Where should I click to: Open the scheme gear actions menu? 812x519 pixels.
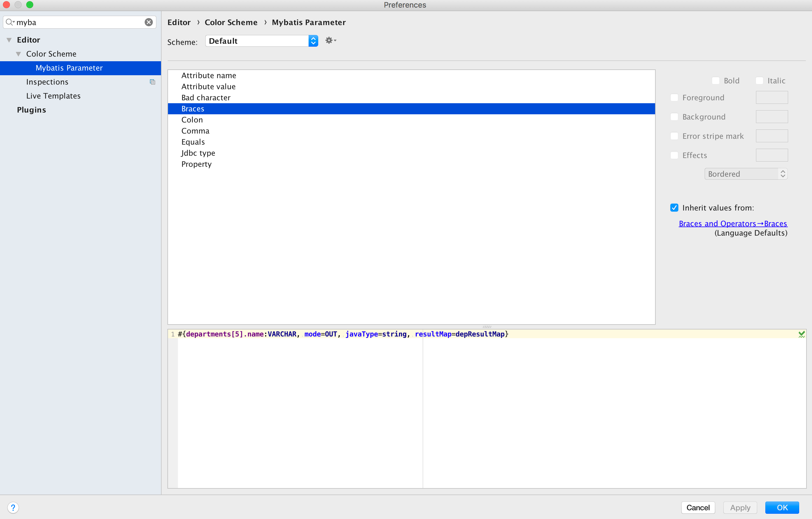[x=330, y=41]
